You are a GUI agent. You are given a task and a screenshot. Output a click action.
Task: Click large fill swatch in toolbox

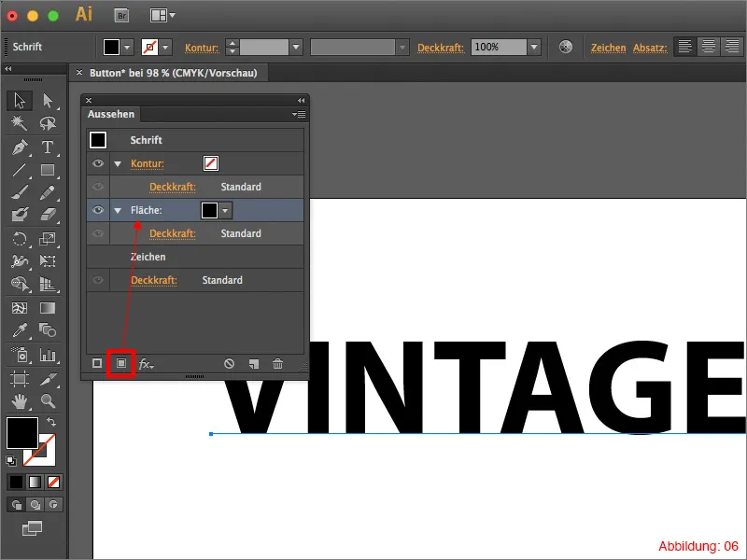point(21,433)
